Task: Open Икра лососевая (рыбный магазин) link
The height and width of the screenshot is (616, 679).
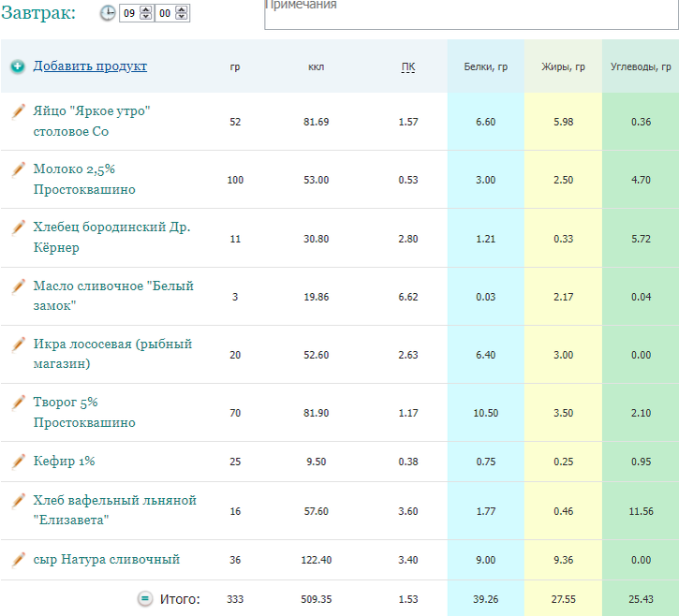Action: click(x=112, y=354)
